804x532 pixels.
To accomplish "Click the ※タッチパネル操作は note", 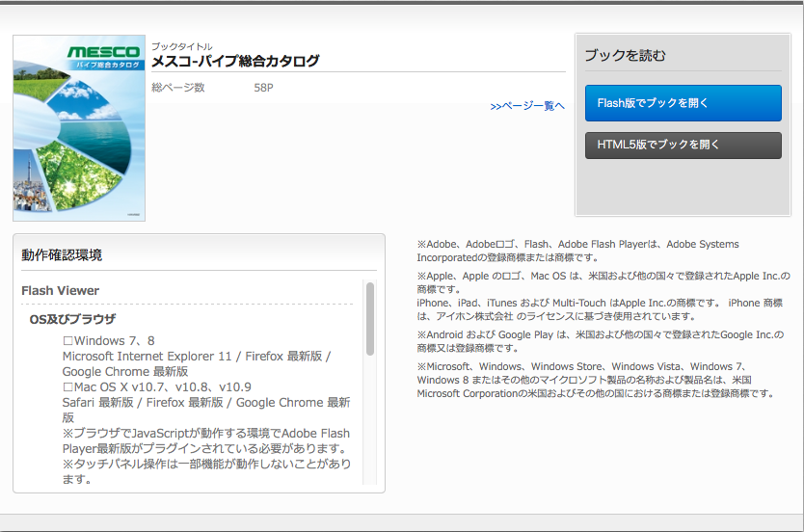I will click(206, 471).
